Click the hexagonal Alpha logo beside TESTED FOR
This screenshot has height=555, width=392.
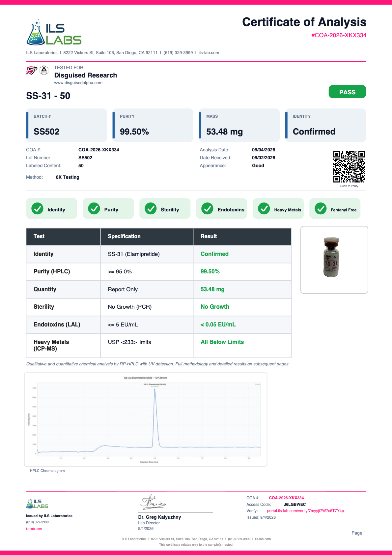click(44, 70)
